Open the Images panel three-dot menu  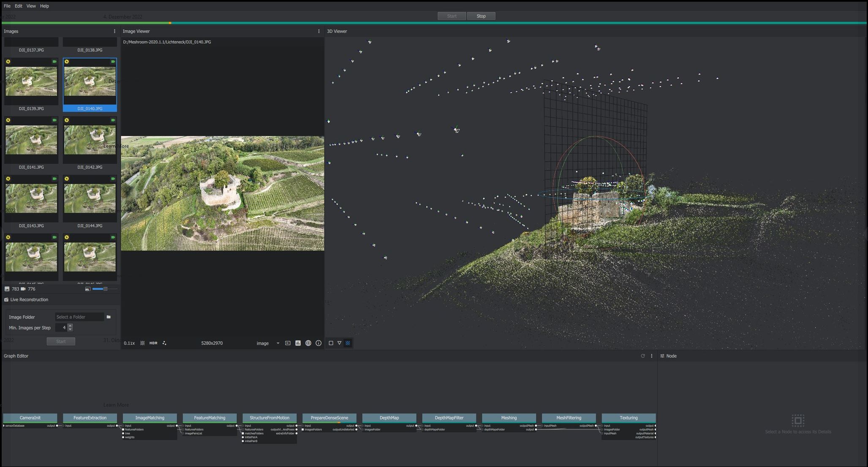pyautogui.click(x=114, y=31)
